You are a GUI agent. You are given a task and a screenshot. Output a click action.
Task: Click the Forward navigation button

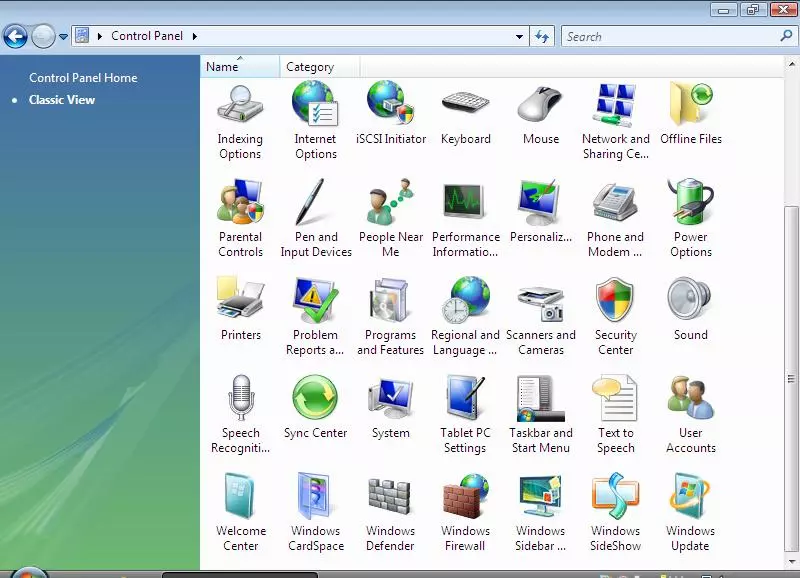click(x=43, y=36)
